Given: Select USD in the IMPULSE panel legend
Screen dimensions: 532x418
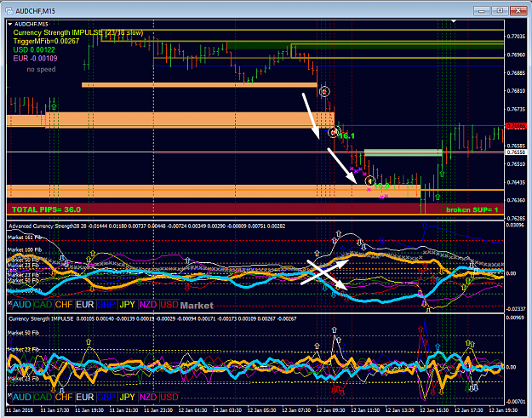Looking at the screenshot, I should tap(169, 397).
